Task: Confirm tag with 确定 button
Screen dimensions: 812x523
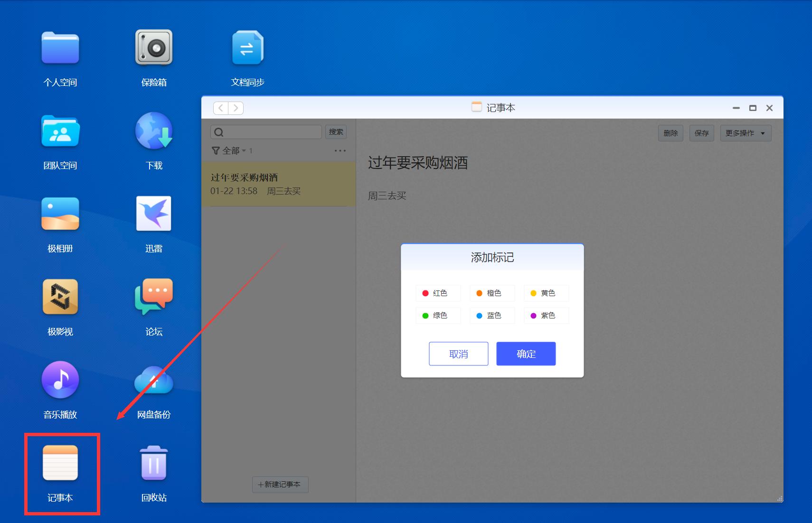Action: [526, 354]
